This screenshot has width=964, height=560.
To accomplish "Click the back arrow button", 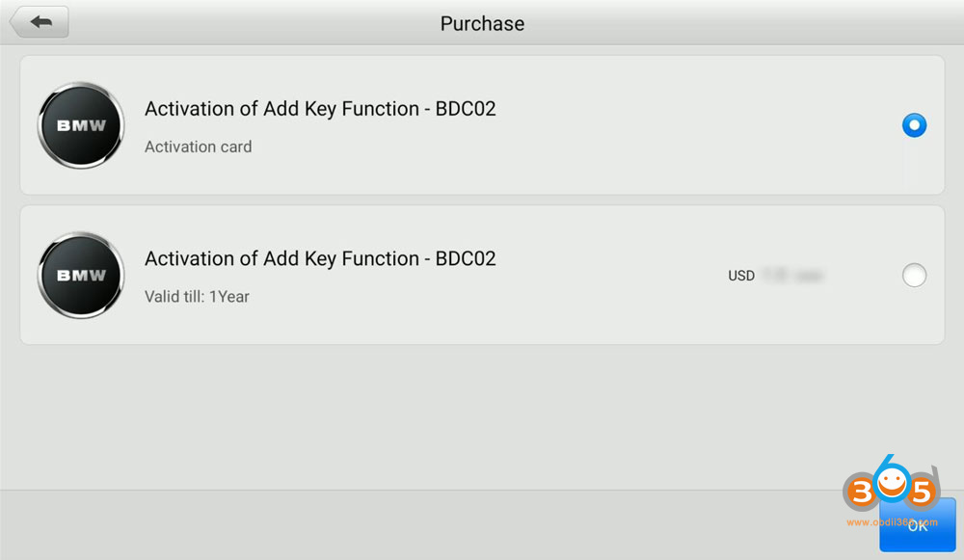I will pyautogui.click(x=40, y=22).
